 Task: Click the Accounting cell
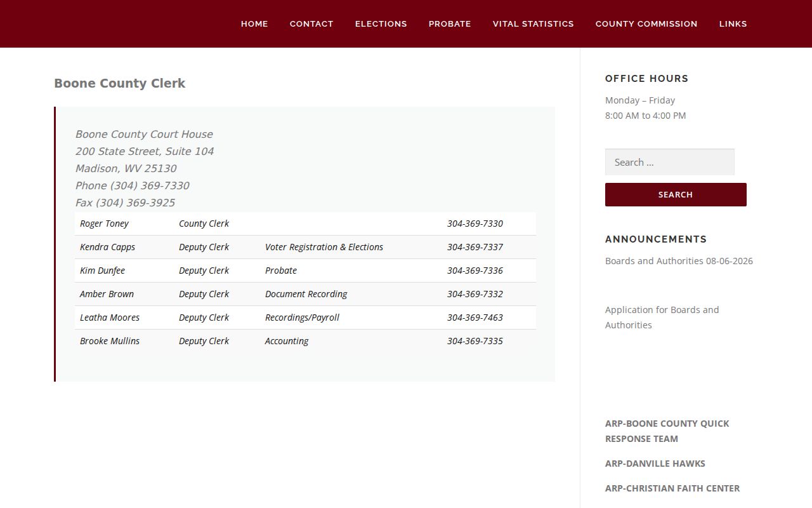(287, 341)
